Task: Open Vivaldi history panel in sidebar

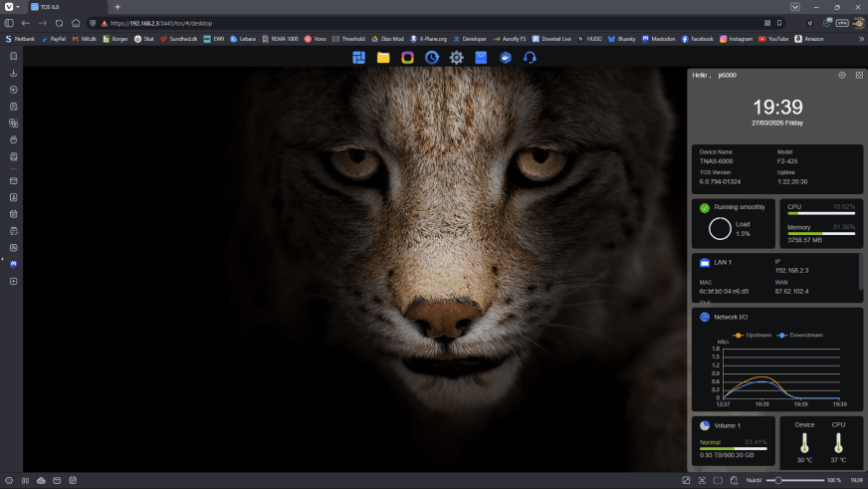Action: (x=13, y=90)
